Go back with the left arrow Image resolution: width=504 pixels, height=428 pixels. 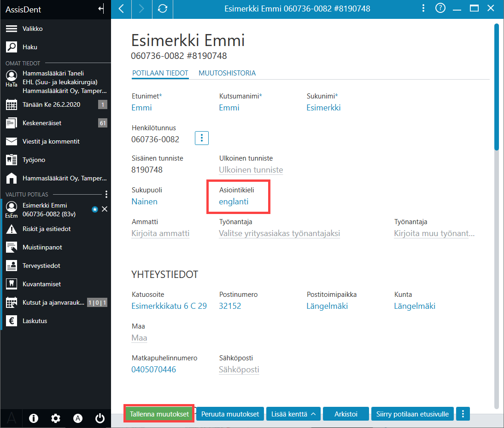point(121,9)
